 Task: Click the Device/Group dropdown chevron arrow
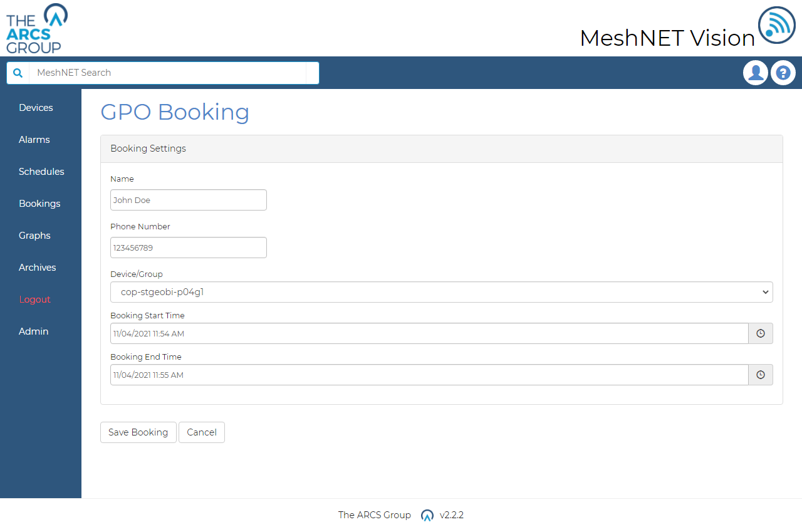[x=765, y=292]
